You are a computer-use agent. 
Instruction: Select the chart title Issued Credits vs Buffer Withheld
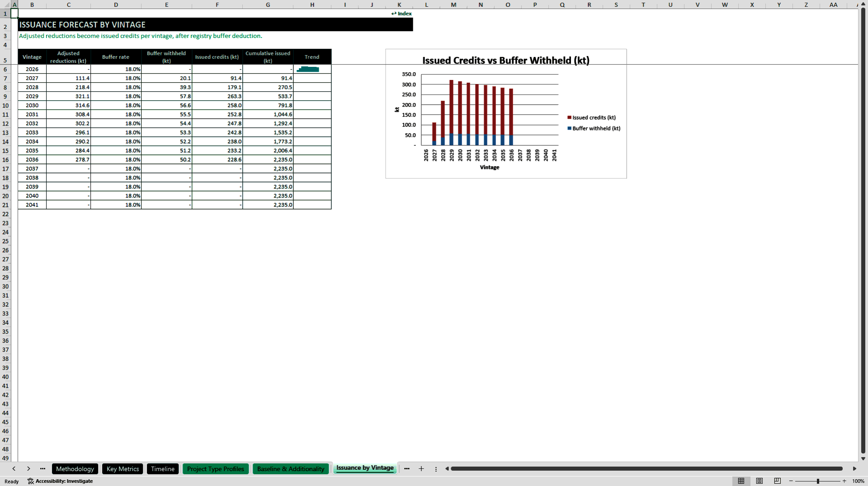tap(505, 61)
